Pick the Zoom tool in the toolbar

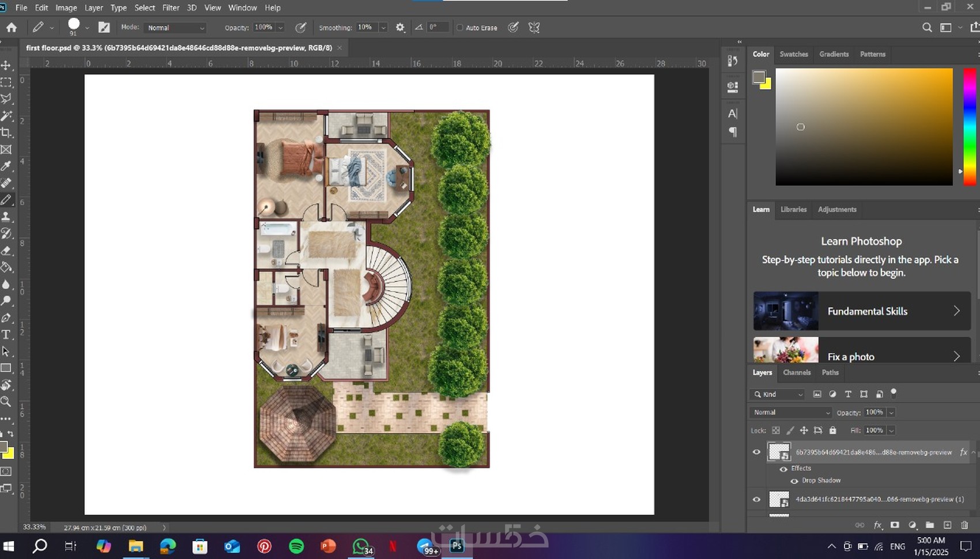[x=6, y=402]
